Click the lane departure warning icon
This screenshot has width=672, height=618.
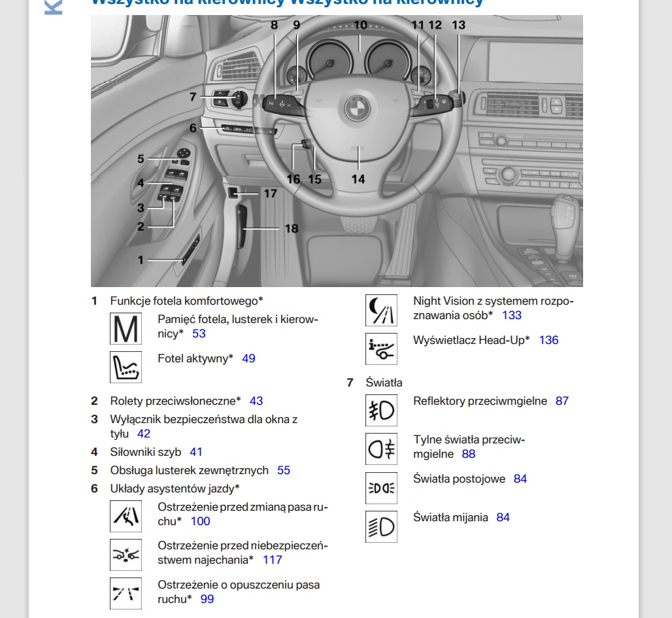coord(126,594)
